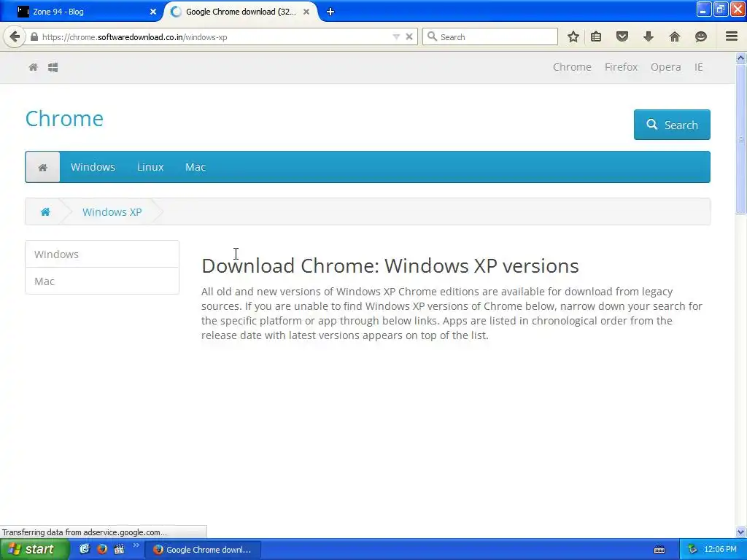Select the Google Chrome downl... taskbar button
The height and width of the screenshot is (560, 747).
pyautogui.click(x=203, y=550)
